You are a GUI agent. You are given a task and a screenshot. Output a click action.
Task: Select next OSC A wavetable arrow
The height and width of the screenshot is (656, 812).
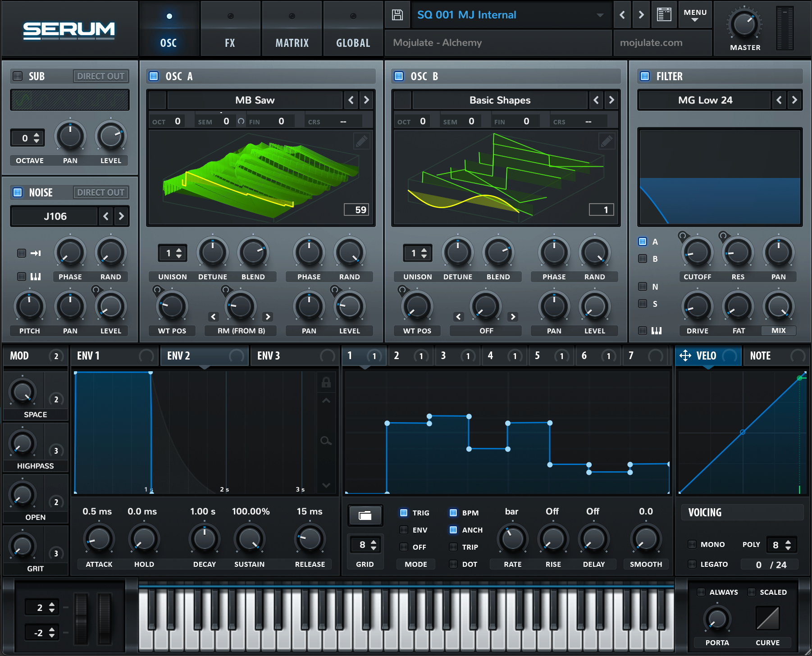[x=366, y=100]
